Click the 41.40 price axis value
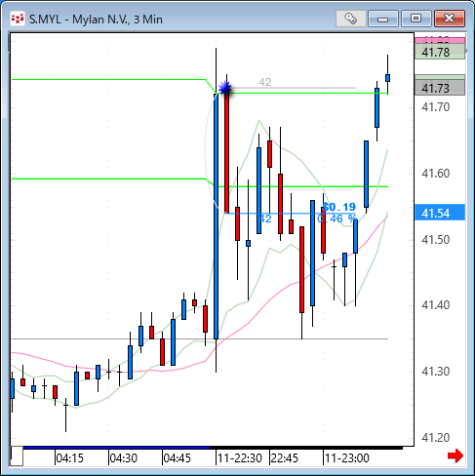The height and width of the screenshot is (476, 475). [436, 305]
